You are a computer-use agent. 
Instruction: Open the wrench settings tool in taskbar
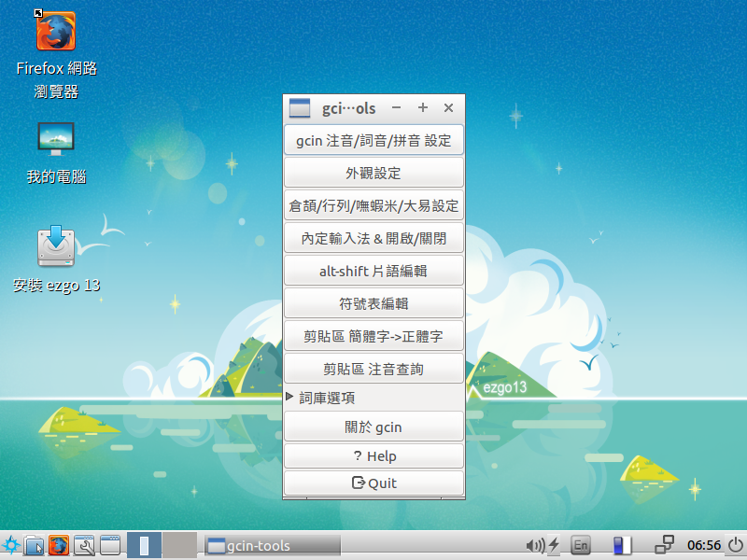click(x=84, y=545)
